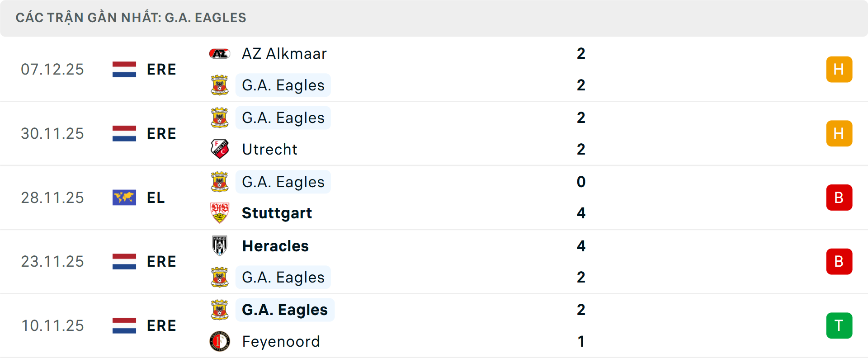Toggle the red B badge for Stuttgart match
The height and width of the screenshot is (358, 868).
839,198
